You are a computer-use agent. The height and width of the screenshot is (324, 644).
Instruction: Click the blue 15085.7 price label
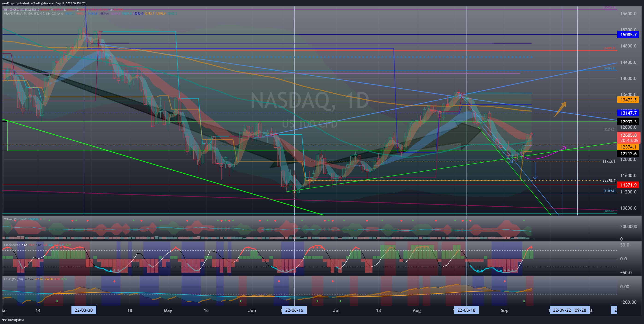628,35
